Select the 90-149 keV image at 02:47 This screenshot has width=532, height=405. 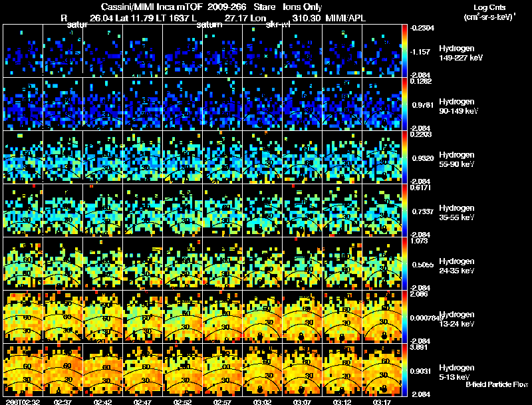(x=143, y=104)
